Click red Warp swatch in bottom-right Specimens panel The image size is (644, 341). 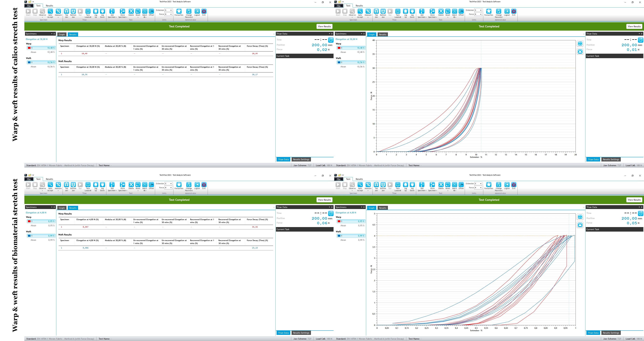point(339,221)
